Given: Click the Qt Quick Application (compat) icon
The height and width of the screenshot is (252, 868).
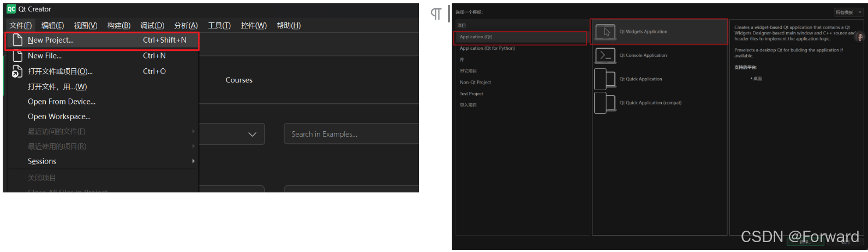Looking at the screenshot, I should click(x=604, y=103).
